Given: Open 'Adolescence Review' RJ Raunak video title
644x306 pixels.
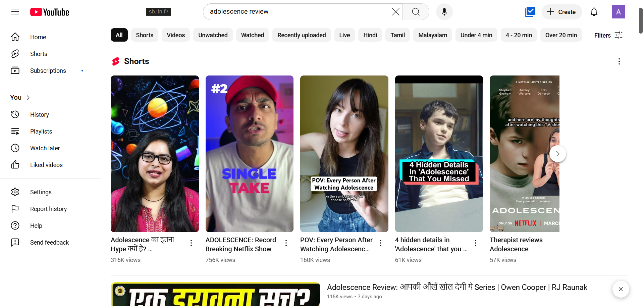Looking at the screenshot, I should tap(457, 287).
